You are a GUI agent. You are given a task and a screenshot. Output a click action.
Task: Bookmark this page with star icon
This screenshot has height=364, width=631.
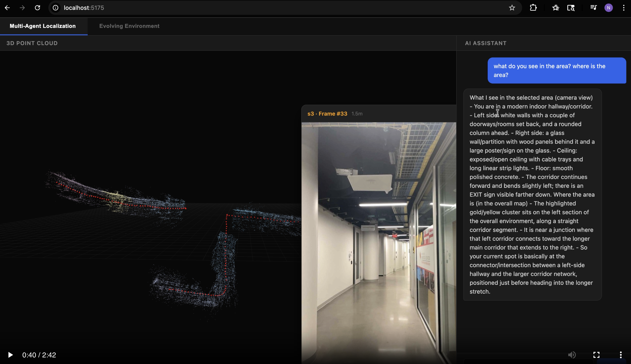click(x=512, y=8)
